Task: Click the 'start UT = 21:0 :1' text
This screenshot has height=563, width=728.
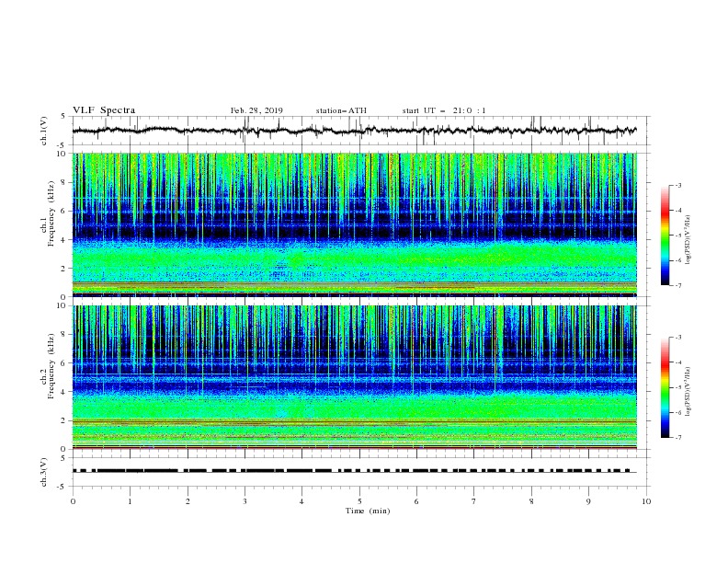Action: click(x=444, y=110)
